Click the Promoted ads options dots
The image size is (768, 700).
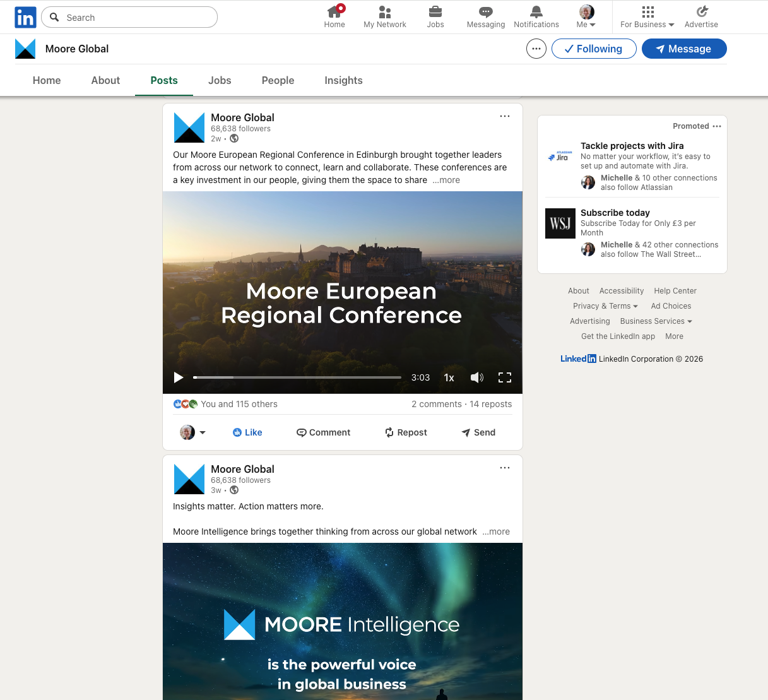[717, 126]
